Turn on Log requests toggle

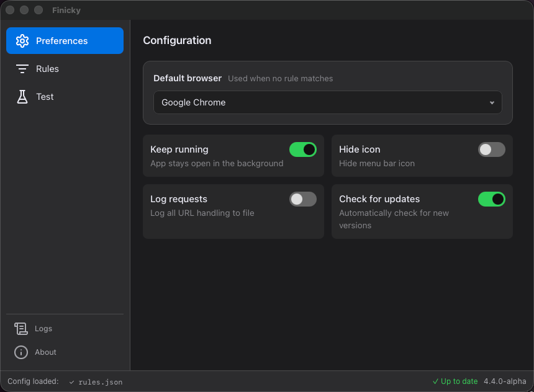coord(303,199)
